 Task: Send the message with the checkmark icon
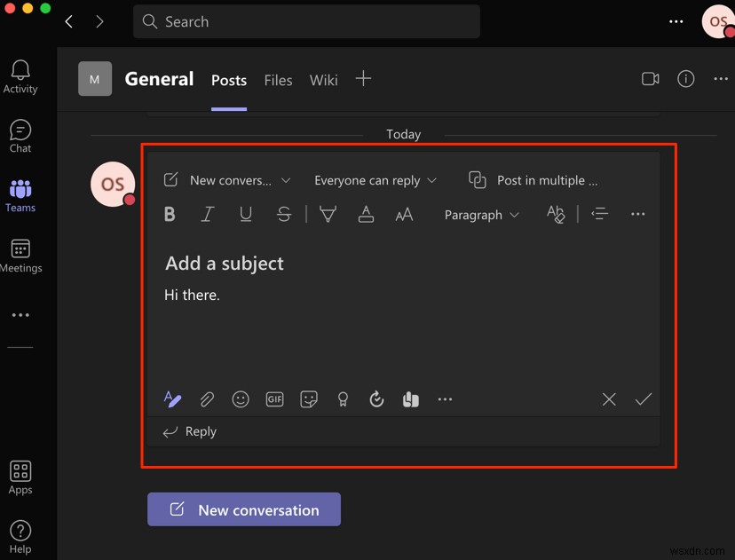coord(644,399)
